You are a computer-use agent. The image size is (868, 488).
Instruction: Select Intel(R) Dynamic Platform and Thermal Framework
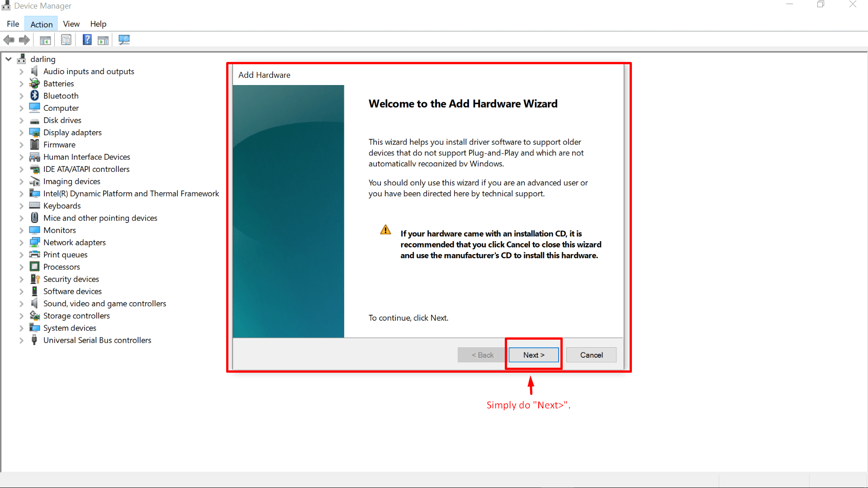coord(131,194)
